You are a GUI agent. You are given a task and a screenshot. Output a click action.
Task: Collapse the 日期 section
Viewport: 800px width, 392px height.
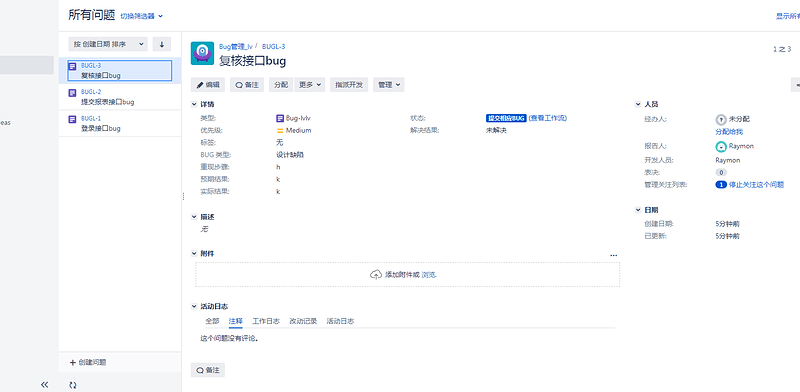click(x=638, y=210)
